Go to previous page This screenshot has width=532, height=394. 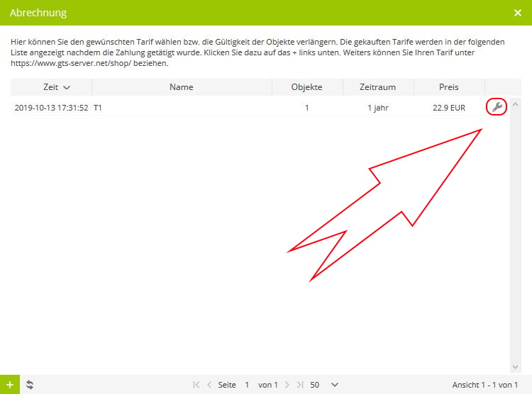(x=209, y=385)
